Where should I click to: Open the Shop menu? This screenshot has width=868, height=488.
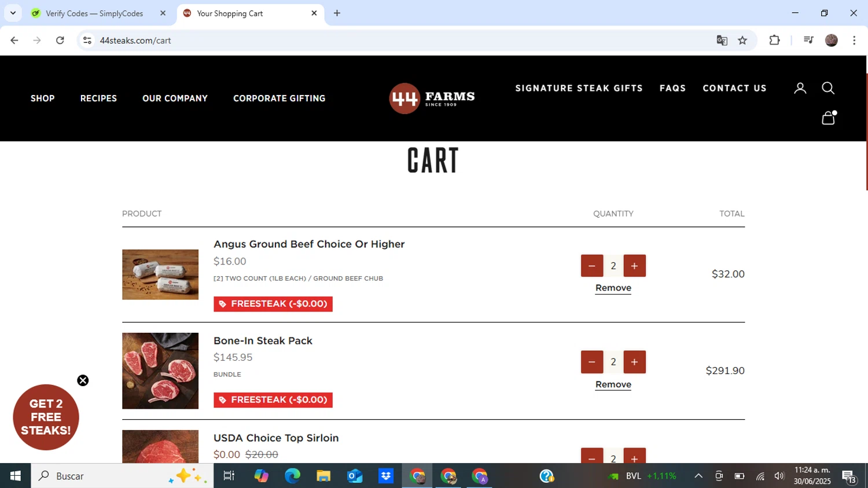tap(43, 98)
